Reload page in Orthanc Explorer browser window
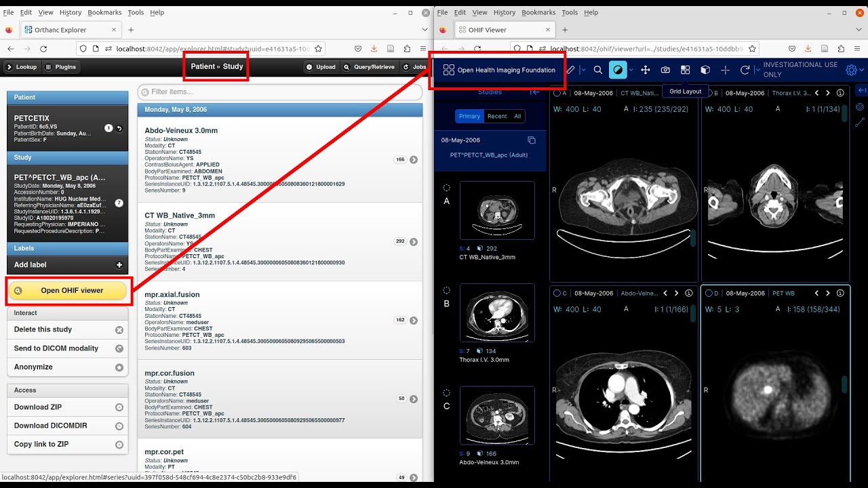Viewport: 868px width, 488px height. coord(43,49)
